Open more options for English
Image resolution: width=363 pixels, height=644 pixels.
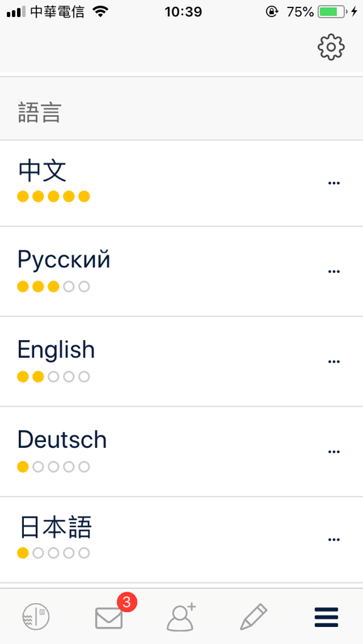pos(334,362)
